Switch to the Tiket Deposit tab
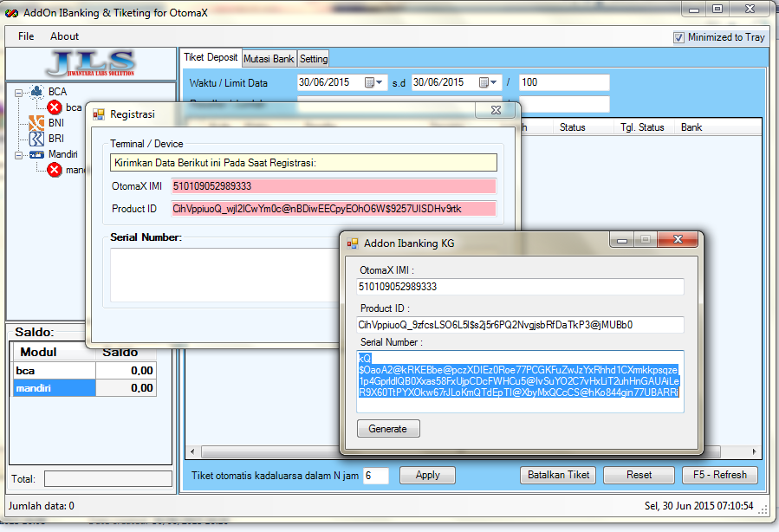This screenshot has width=779, height=532. click(x=211, y=57)
